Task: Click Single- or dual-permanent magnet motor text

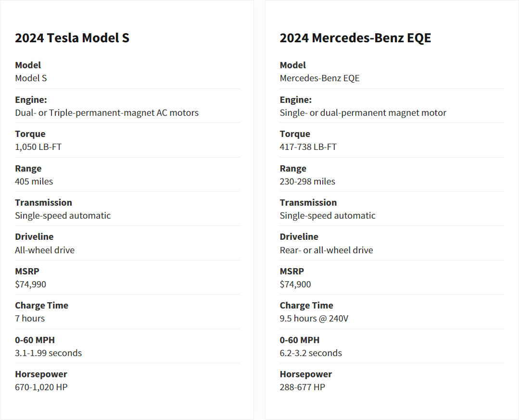Action: [363, 112]
